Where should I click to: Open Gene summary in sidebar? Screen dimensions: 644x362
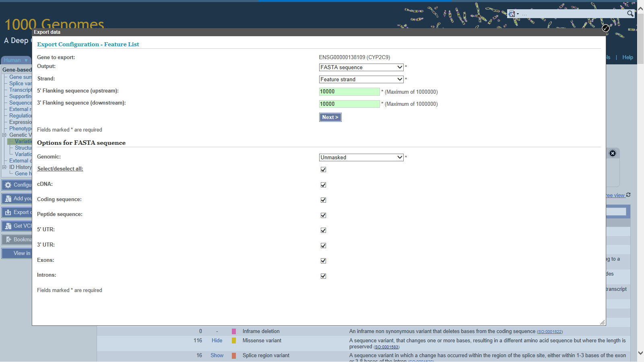pos(21,77)
